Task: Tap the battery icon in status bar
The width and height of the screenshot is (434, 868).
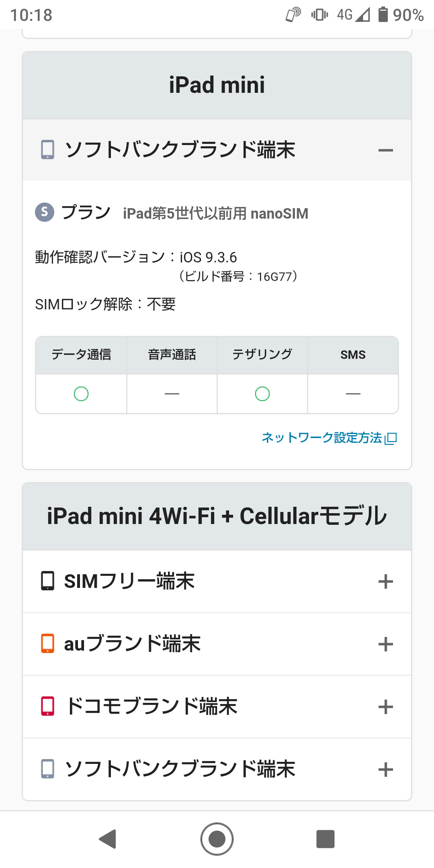Action: click(383, 14)
